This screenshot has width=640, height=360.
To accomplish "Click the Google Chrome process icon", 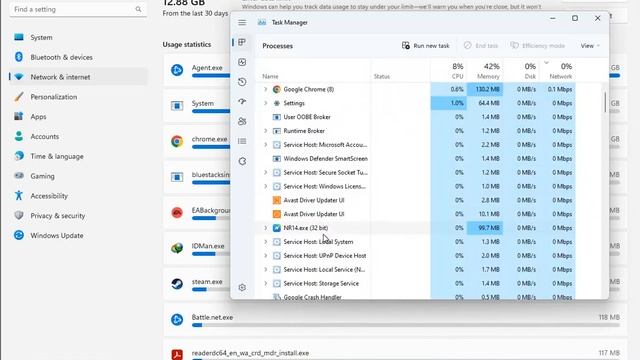I will tap(276, 89).
